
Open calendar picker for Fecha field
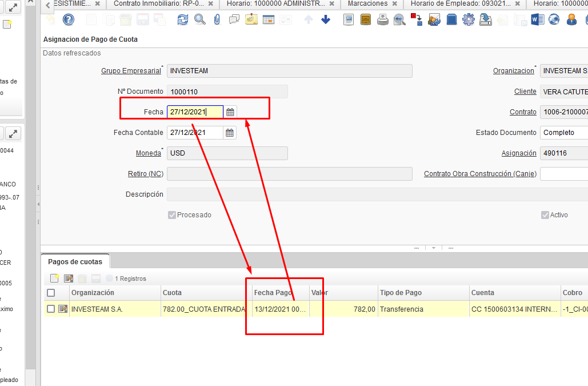pyautogui.click(x=230, y=112)
